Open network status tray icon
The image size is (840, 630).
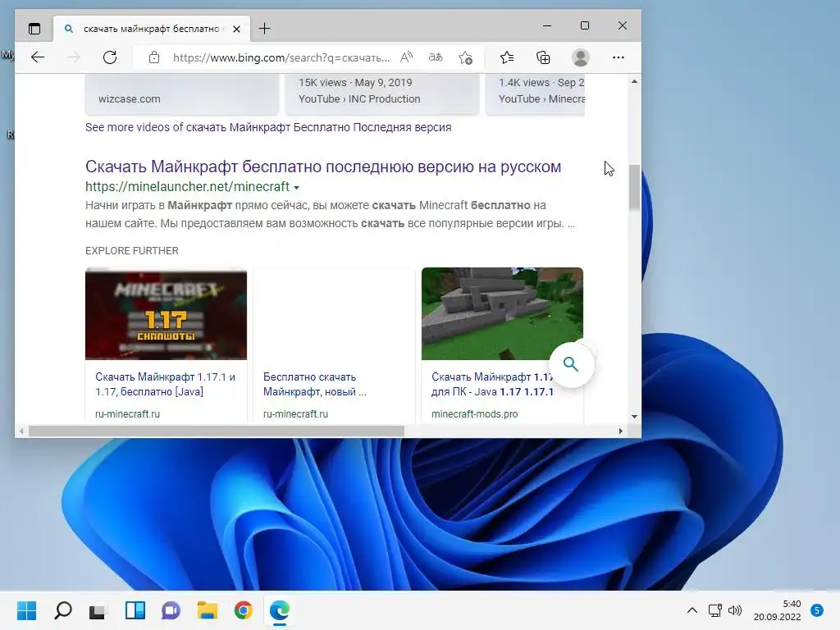pos(714,610)
